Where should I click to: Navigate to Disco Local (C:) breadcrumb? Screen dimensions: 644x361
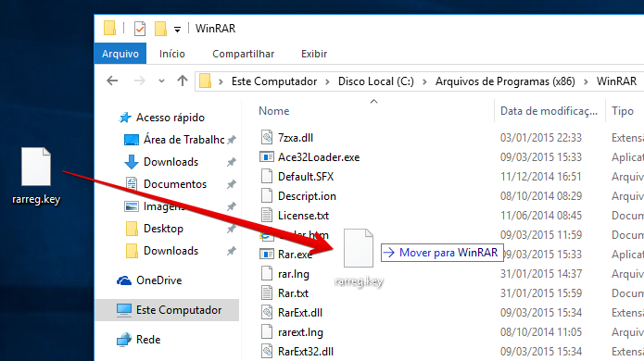pyautogui.click(x=376, y=81)
